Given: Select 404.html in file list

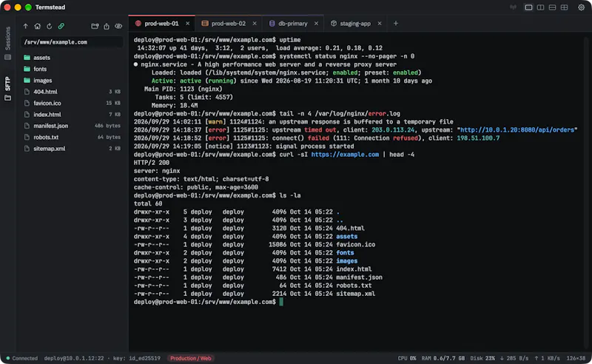Looking at the screenshot, I should [72, 92].
